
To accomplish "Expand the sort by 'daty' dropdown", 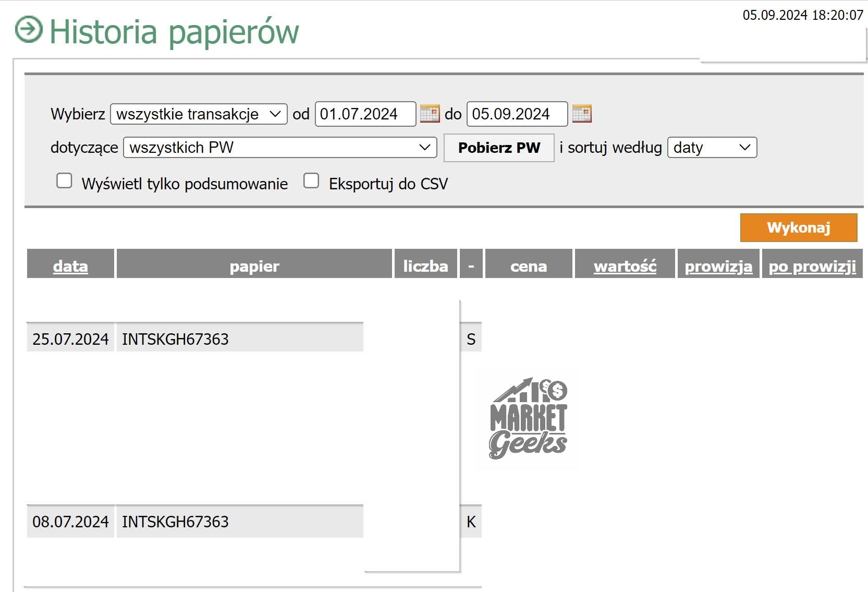I will pyautogui.click(x=712, y=148).
